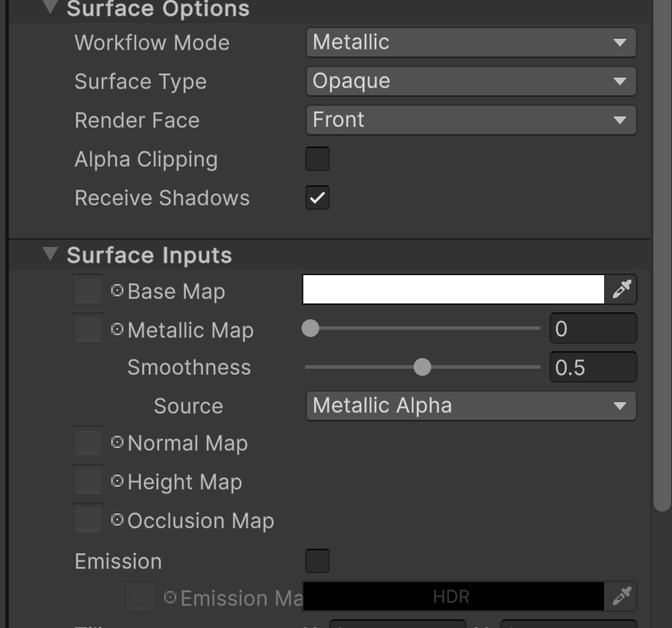Click the Surface Type label
The height and width of the screenshot is (628, 672).
[x=140, y=82]
